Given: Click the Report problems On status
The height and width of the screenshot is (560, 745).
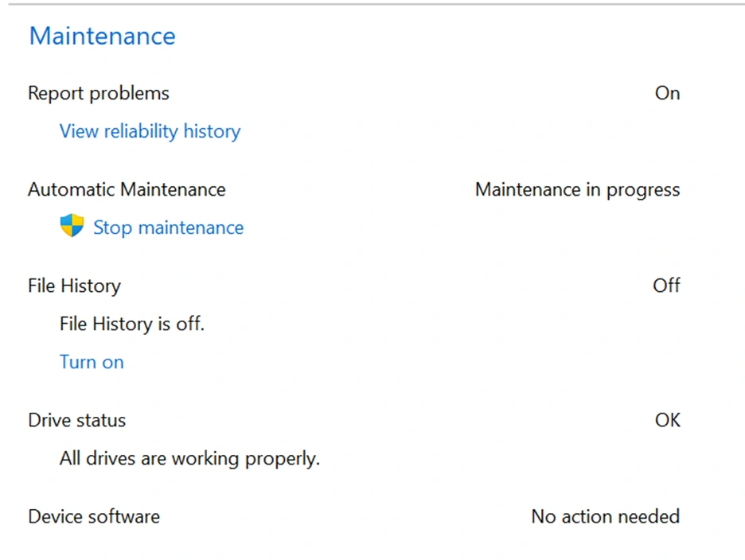Looking at the screenshot, I should point(667,93).
